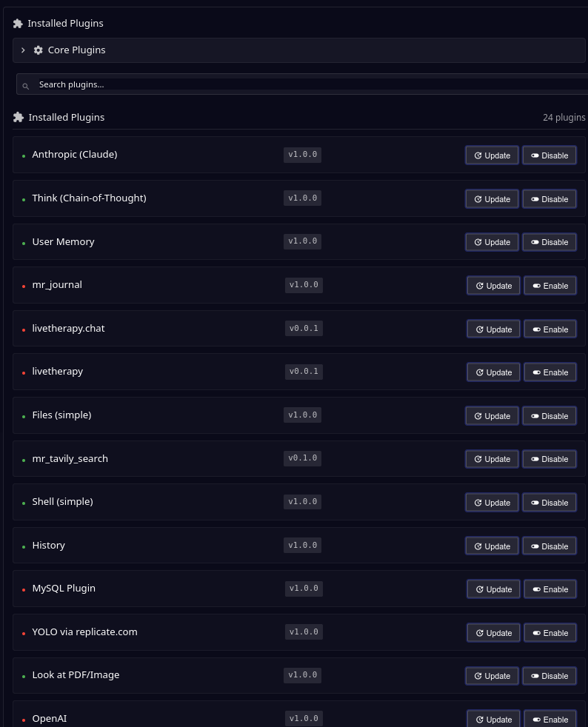588x727 pixels.
Task: Enable the livetherapy.chat plugin
Action: coord(550,329)
